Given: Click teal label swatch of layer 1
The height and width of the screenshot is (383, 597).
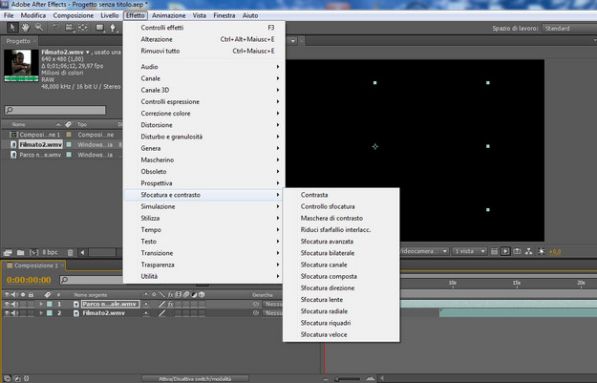Looking at the screenshot, I should 49,304.
